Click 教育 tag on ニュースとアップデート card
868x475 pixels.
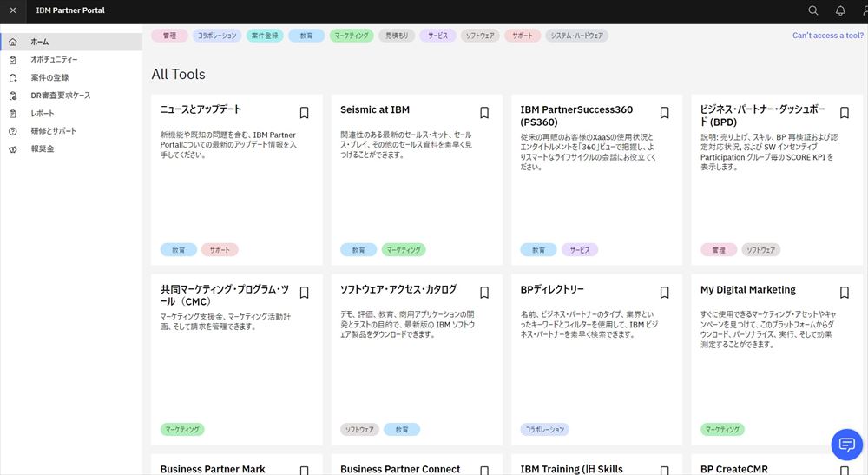pos(178,250)
